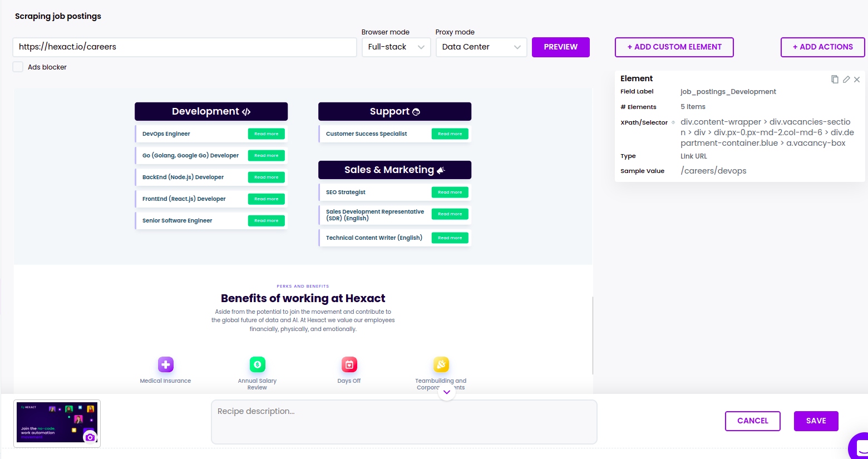
Task: Click the camera icon on the recipe thumbnail
Action: [90, 437]
